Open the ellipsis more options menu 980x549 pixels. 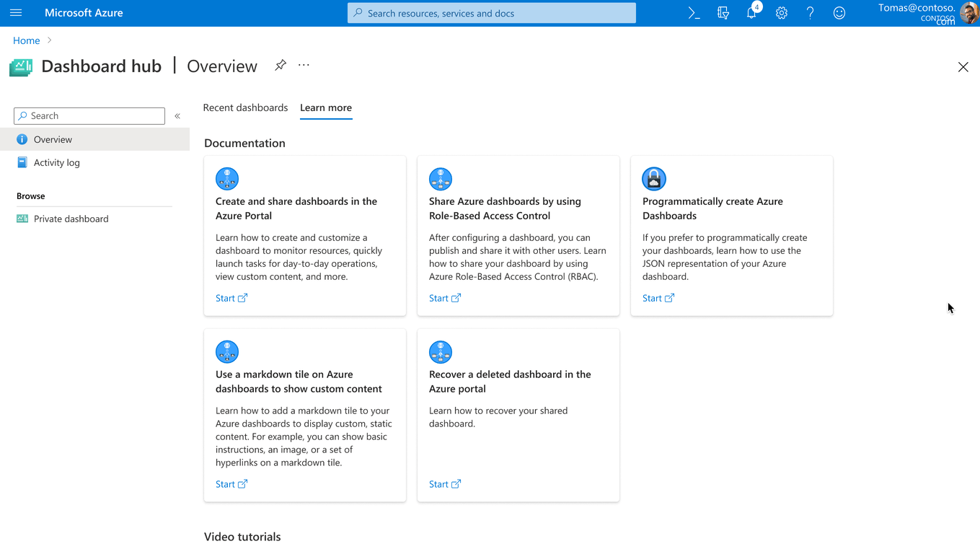point(303,65)
